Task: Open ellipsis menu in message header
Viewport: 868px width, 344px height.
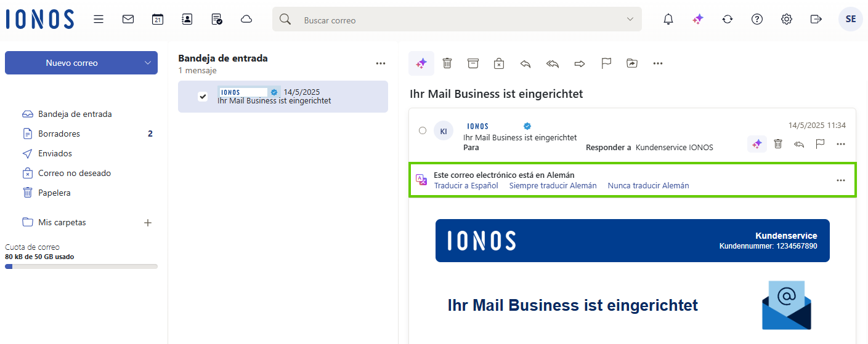Action: coord(841,144)
